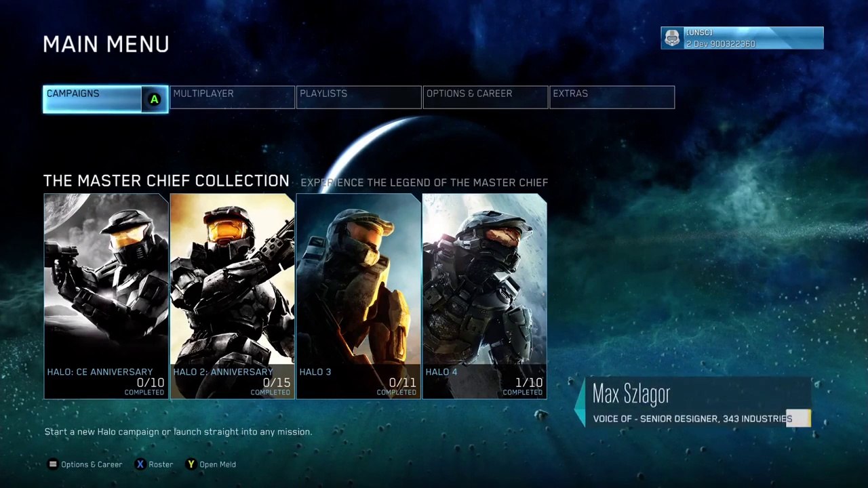This screenshot has height=488, width=868.
Task: Choose the Halo 4 campaign cover
Action: click(484, 296)
